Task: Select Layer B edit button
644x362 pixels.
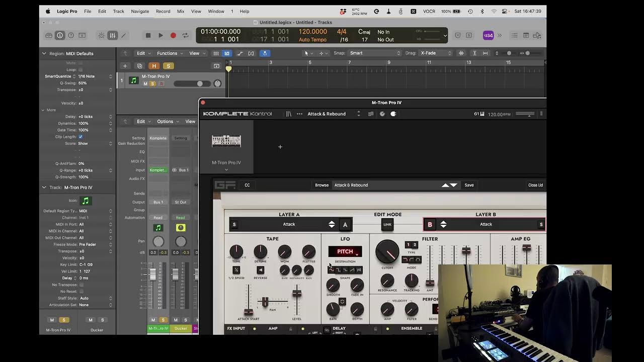Action: (x=430, y=225)
